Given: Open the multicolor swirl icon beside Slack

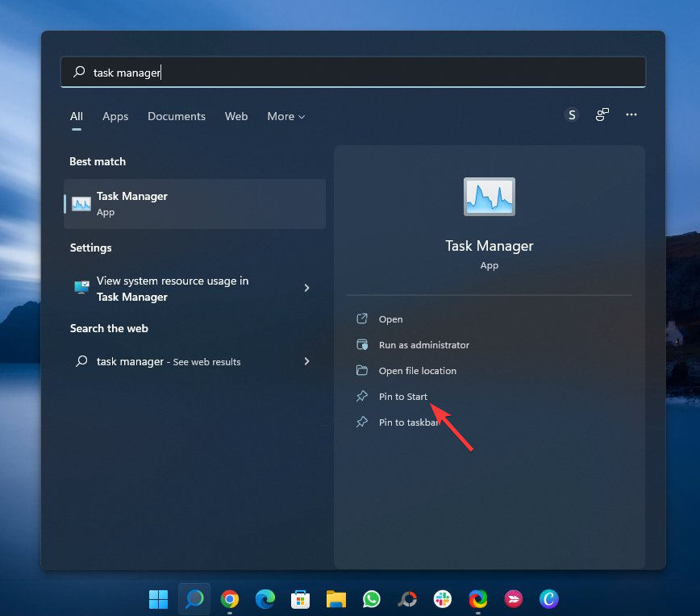Looking at the screenshot, I should [x=478, y=599].
